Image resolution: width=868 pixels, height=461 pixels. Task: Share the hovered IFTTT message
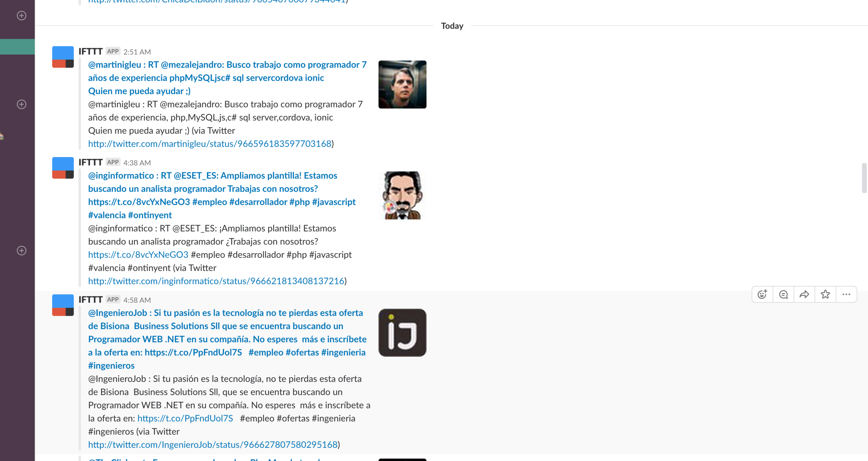pos(804,294)
